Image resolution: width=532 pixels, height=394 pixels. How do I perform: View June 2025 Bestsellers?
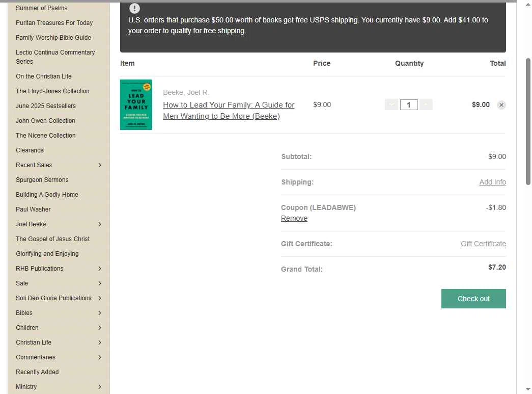click(x=46, y=106)
